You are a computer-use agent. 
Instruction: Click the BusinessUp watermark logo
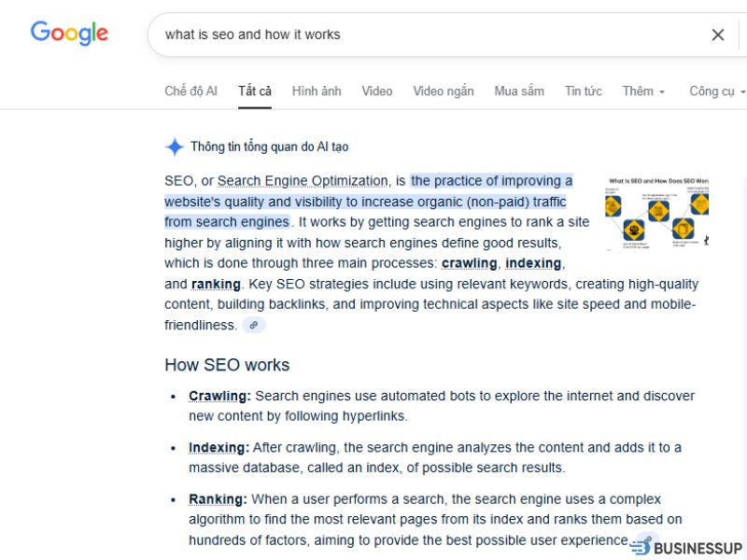(x=686, y=547)
